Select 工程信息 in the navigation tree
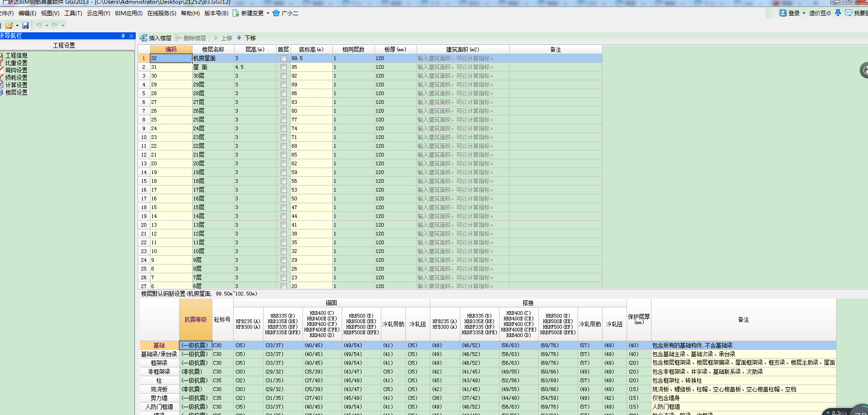This screenshot has height=415, width=868. click(16, 55)
